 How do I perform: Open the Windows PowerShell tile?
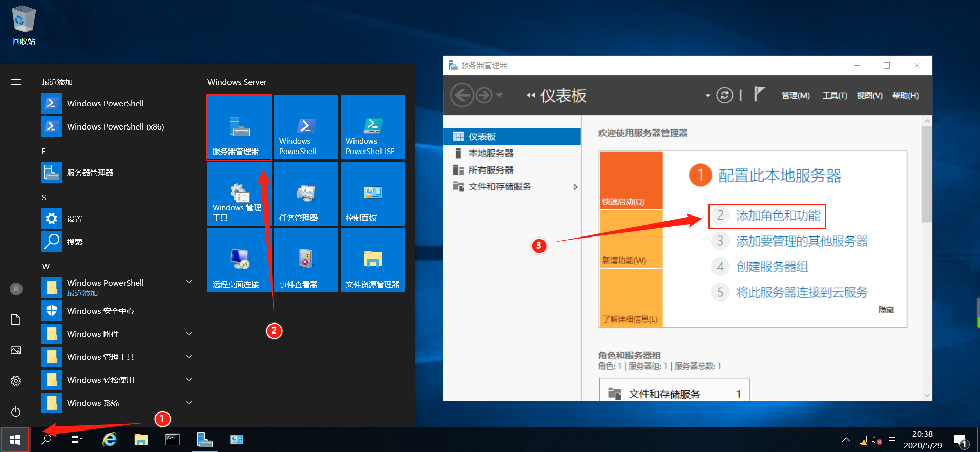[306, 127]
